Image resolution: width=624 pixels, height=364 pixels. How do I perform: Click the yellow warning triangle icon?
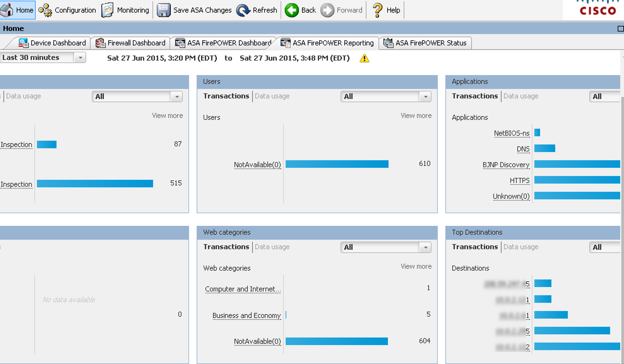click(x=365, y=58)
